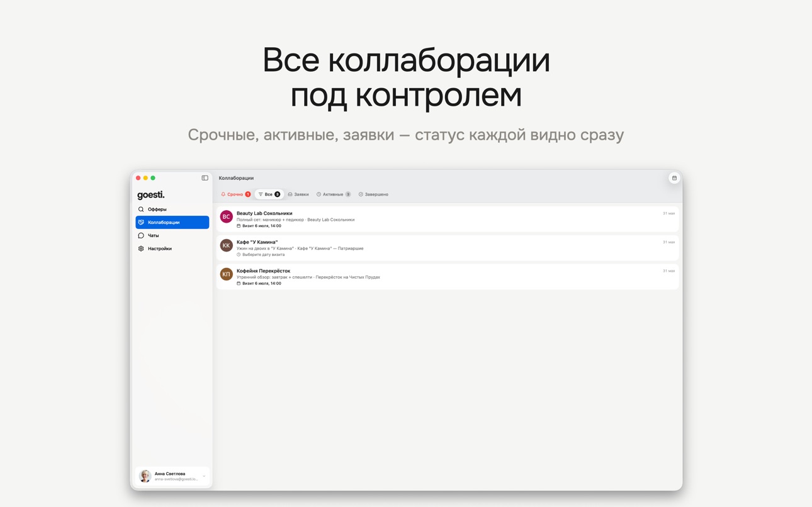Click the clock icon on Активные tab
Screen dimensions: 812x507
319,194
